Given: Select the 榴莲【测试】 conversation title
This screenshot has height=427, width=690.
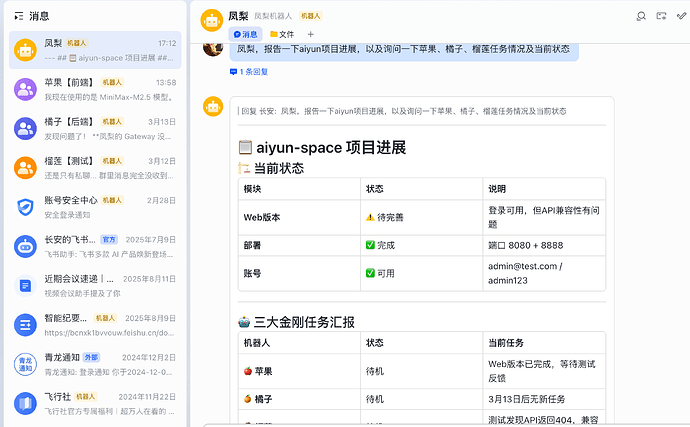Looking at the screenshot, I should pyautogui.click(x=69, y=161).
